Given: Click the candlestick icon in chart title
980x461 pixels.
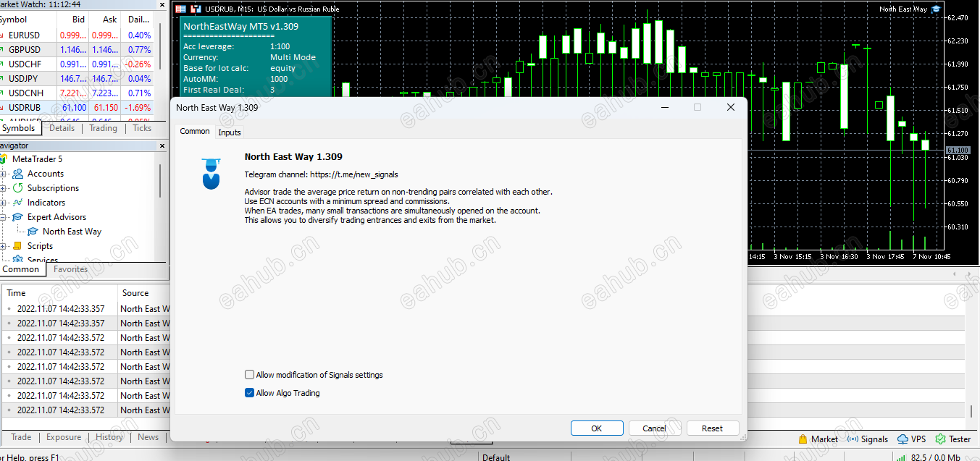Looking at the screenshot, I should point(196,9).
